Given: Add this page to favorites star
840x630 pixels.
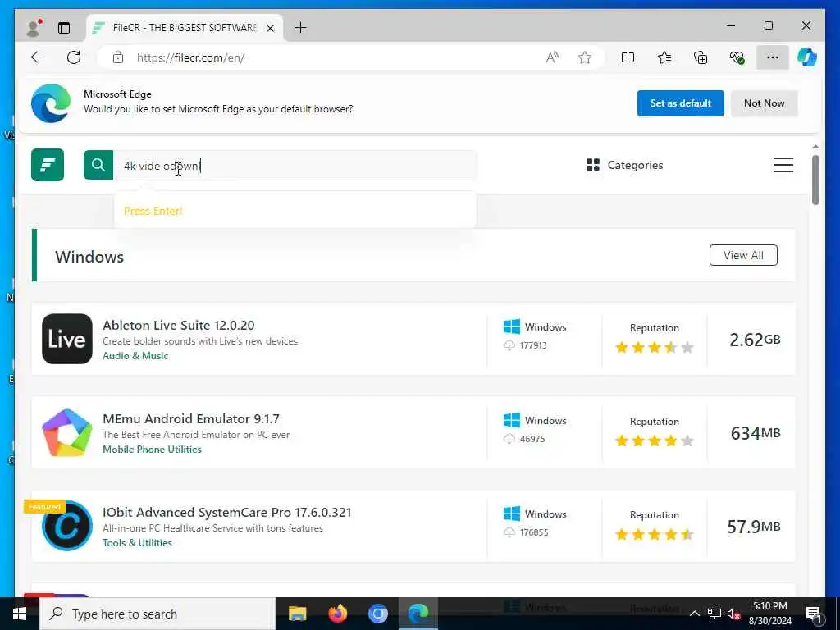Looking at the screenshot, I should (584, 57).
